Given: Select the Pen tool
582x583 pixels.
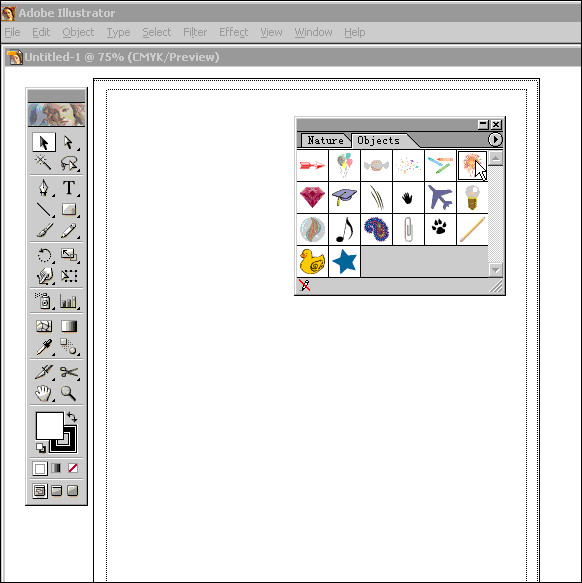Looking at the screenshot, I should (44, 188).
